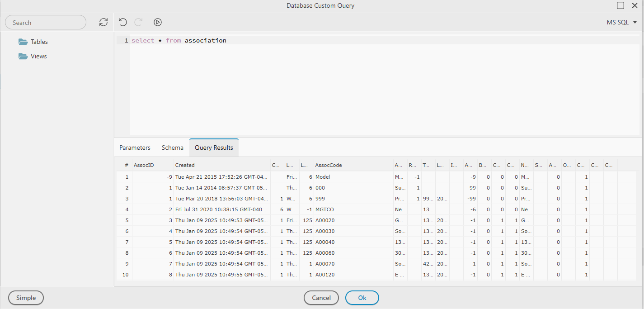Click inside the SQL editor text
The image size is (644, 309).
pos(179,40)
